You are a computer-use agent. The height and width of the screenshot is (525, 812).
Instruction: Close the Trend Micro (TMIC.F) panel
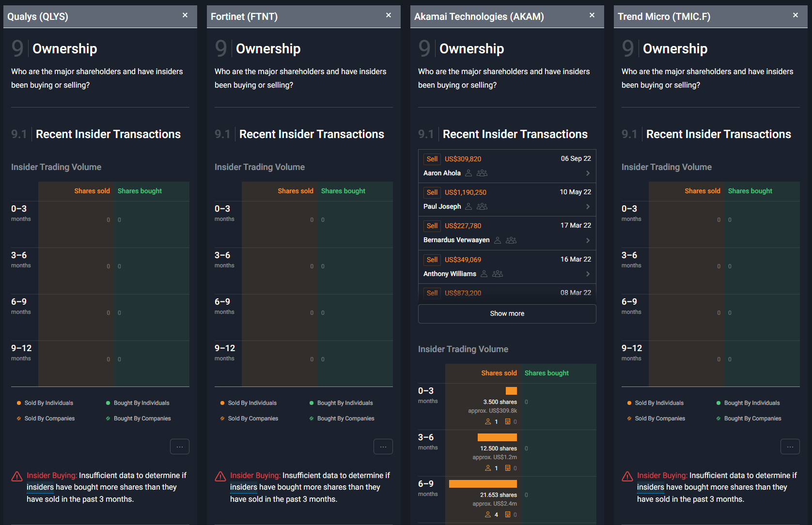[x=796, y=15]
